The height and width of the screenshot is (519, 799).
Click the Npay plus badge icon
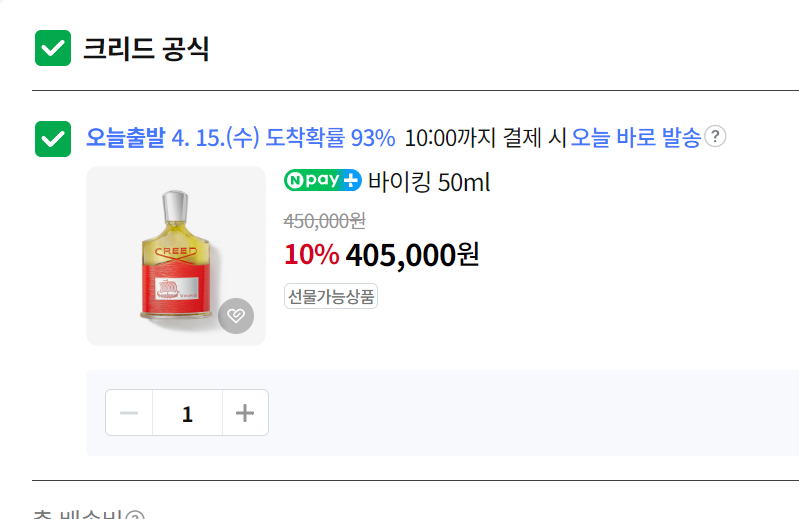pos(323,182)
